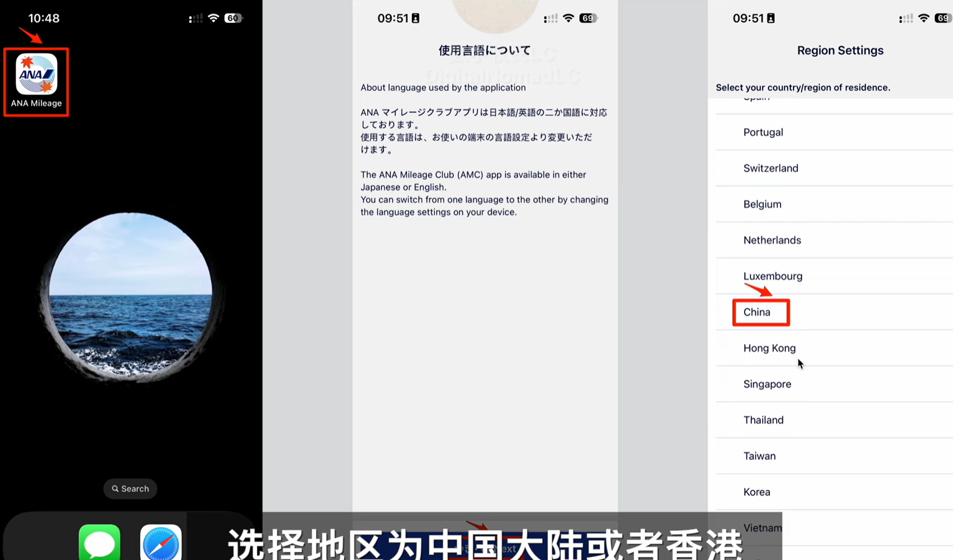
Task: Tap the '使用言語について' heading
Action: pyautogui.click(x=485, y=50)
